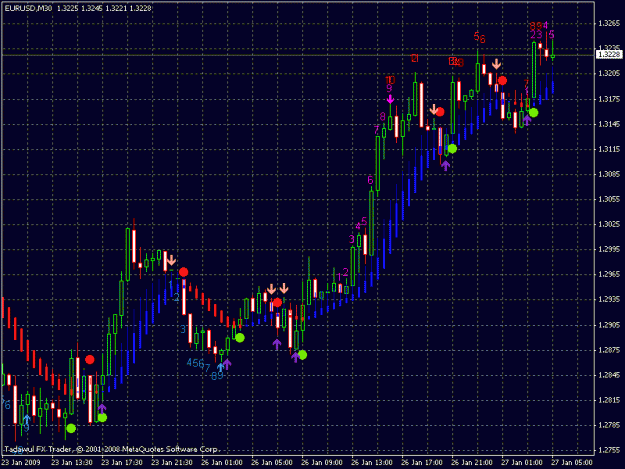This screenshot has width=625, height=469.
Task: Select the lowest green buy dot near 1.2785
Action: pyautogui.click(x=71, y=428)
